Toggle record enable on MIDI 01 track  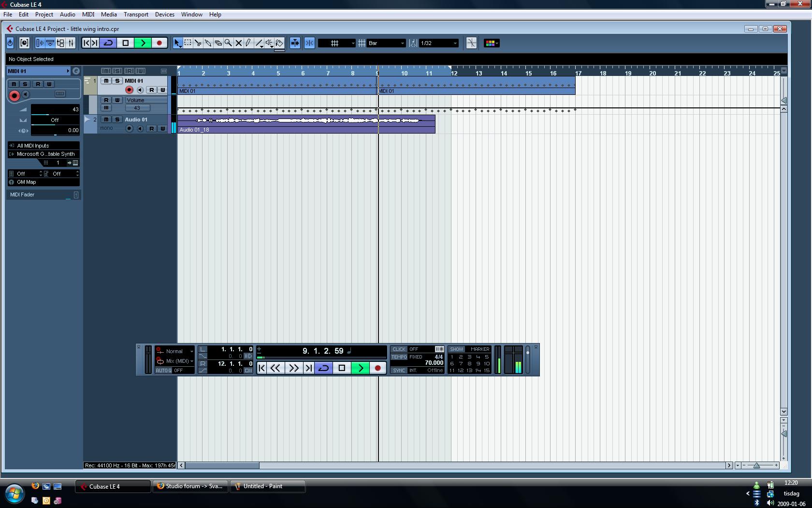(129, 90)
